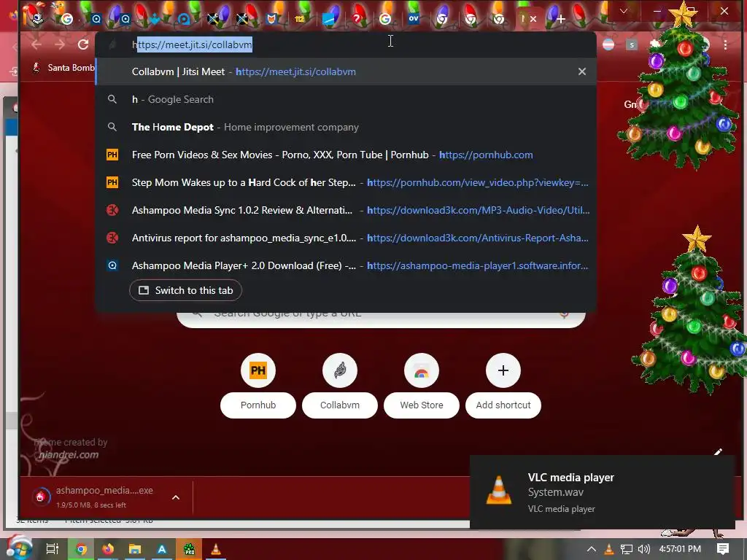The width and height of the screenshot is (747, 560).
Task: Click the striped flag extension icon
Action: pos(608,44)
